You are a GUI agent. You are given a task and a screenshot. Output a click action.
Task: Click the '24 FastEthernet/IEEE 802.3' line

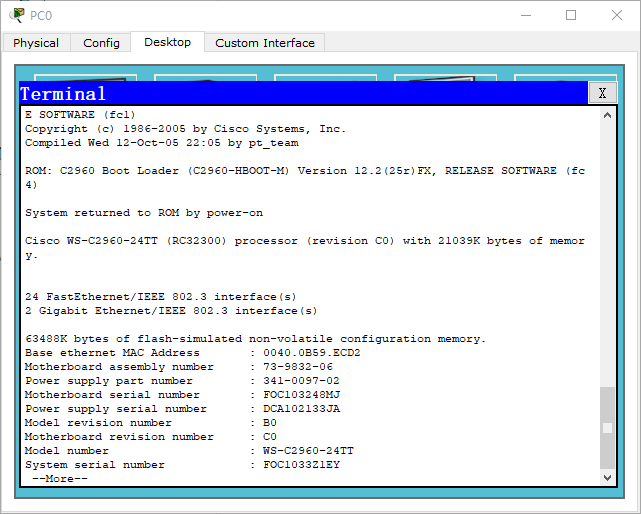pyautogui.click(x=161, y=296)
